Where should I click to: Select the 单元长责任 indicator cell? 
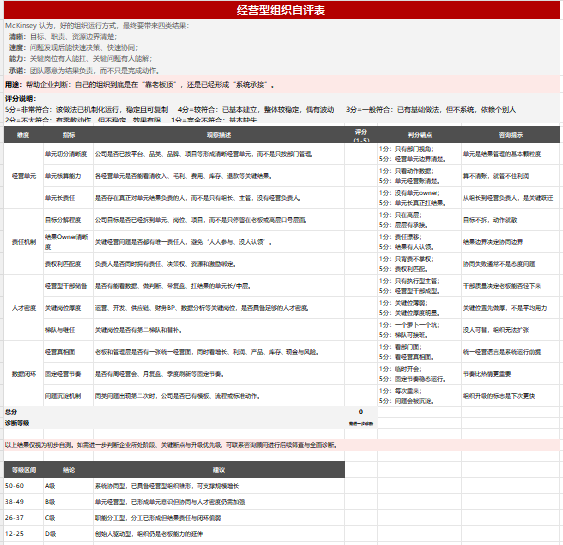(69, 198)
